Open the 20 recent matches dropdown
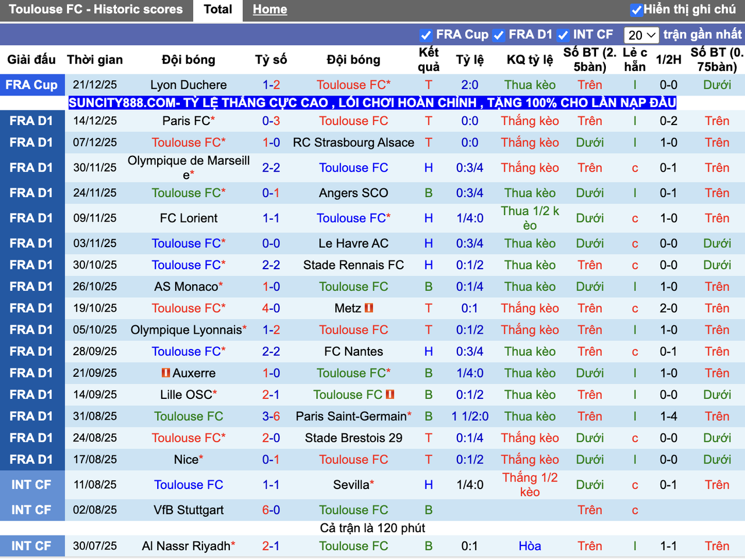Image resolution: width=745 pixels, height=560 pixels. pyautogui.click(x=641, y=35)
